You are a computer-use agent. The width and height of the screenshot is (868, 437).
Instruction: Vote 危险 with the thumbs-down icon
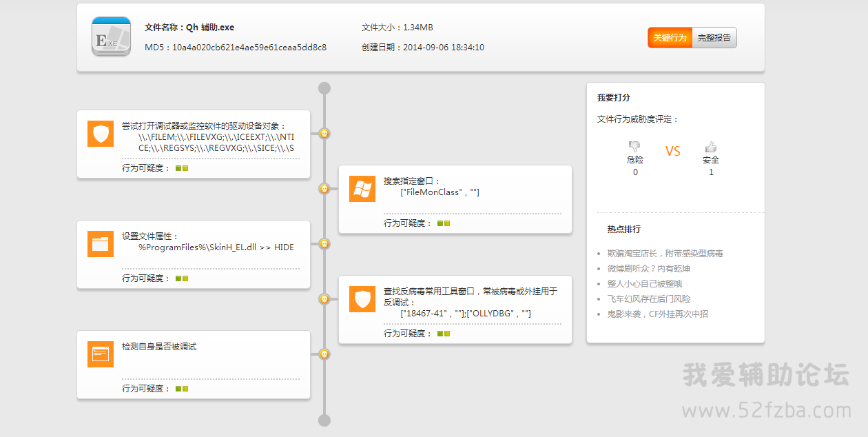(634, 147)
